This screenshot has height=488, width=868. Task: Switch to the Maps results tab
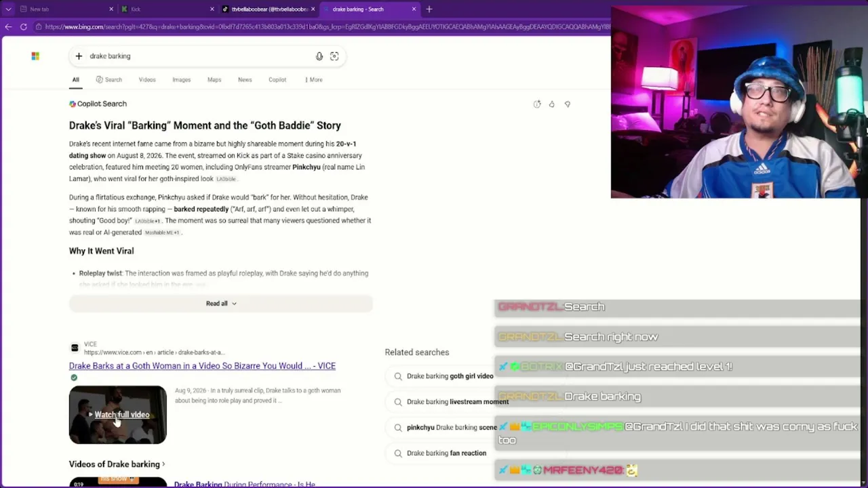point(214,80)
